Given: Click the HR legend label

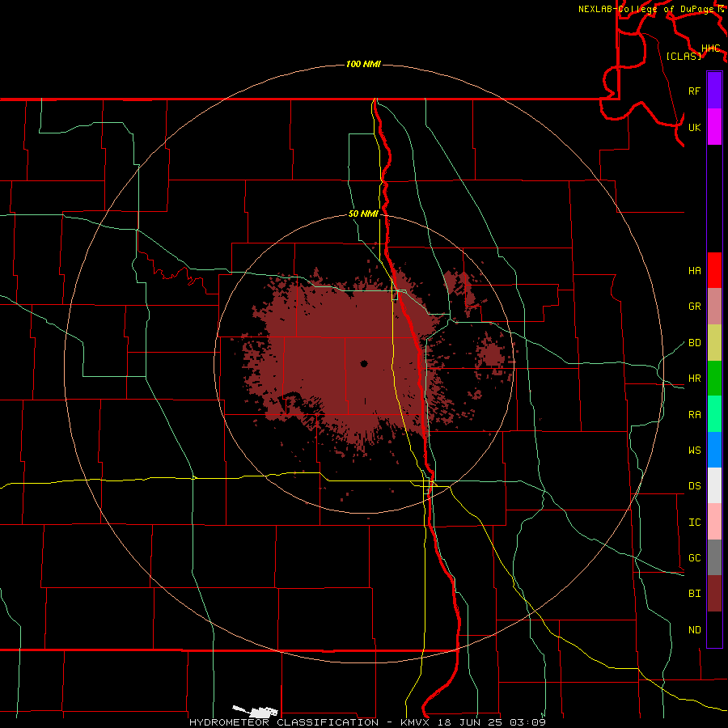Looking at the screenshot, I should point(695,379).
